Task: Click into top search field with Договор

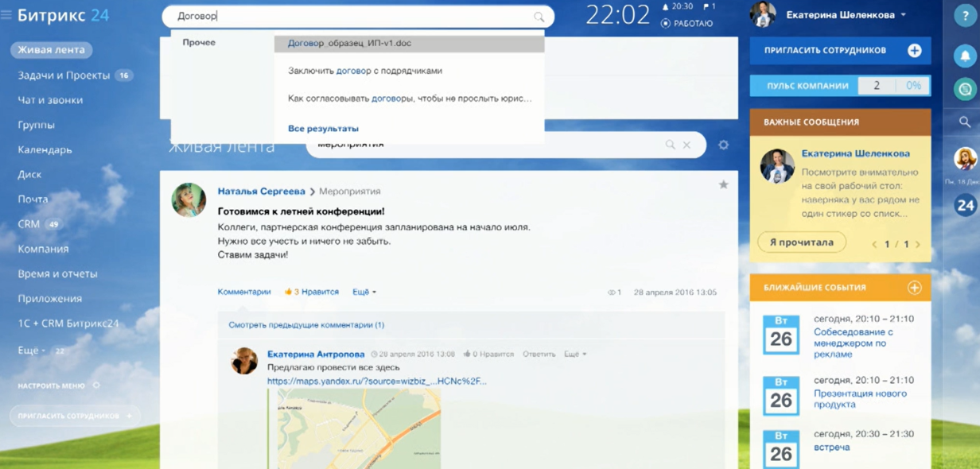Action: (358, 16)
